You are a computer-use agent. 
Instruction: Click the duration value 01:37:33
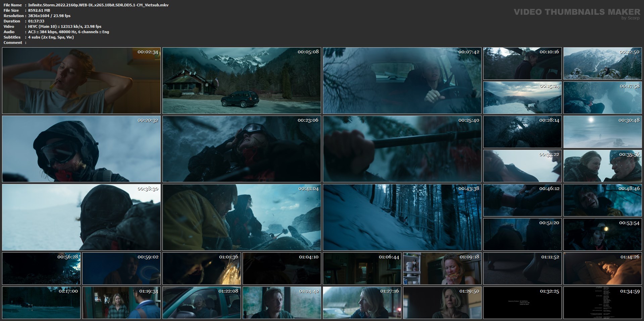coord(36,21)
